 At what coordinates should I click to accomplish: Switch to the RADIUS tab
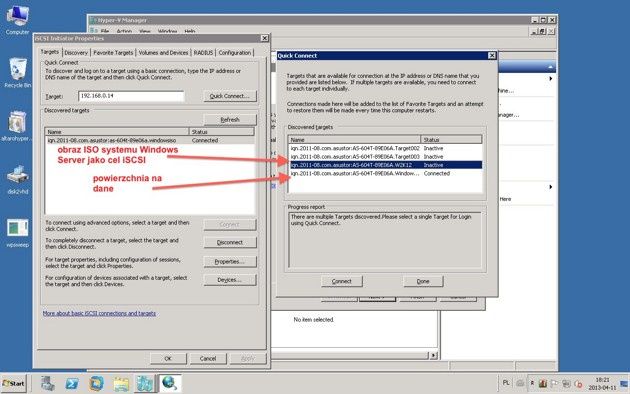[203, 53]
